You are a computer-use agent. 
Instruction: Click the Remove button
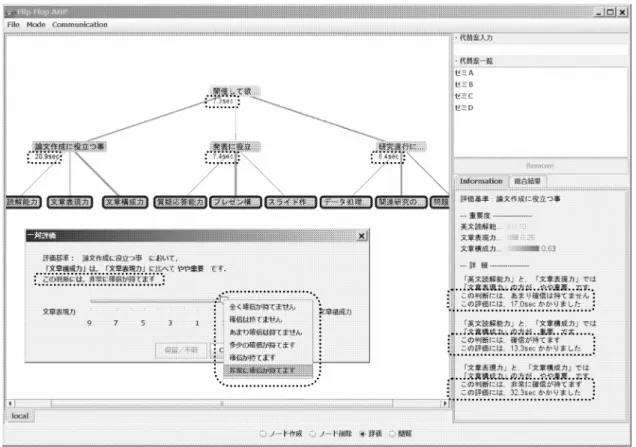tap(540, 165)
